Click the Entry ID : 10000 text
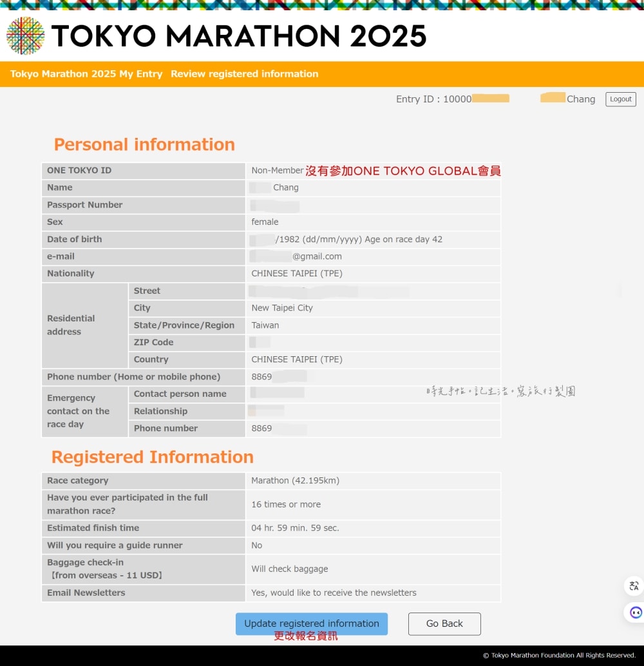This screenshot has width=644, height=666. (433, 99)
